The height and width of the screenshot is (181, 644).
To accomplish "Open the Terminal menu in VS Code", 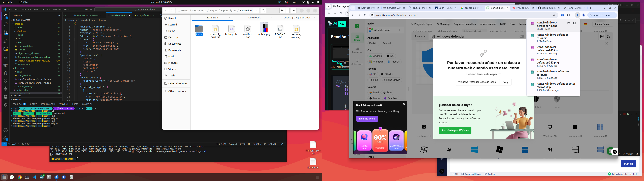I will (x=57, y=10).
